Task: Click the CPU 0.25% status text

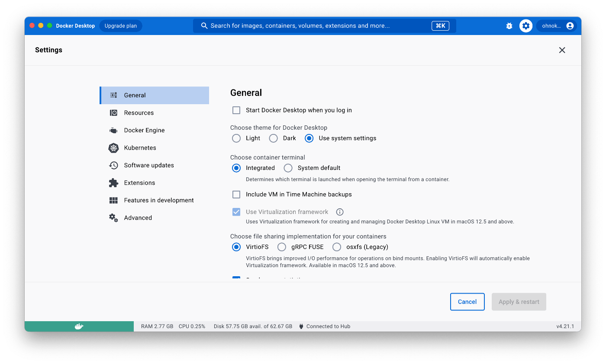Action: [x=192, y=326]
